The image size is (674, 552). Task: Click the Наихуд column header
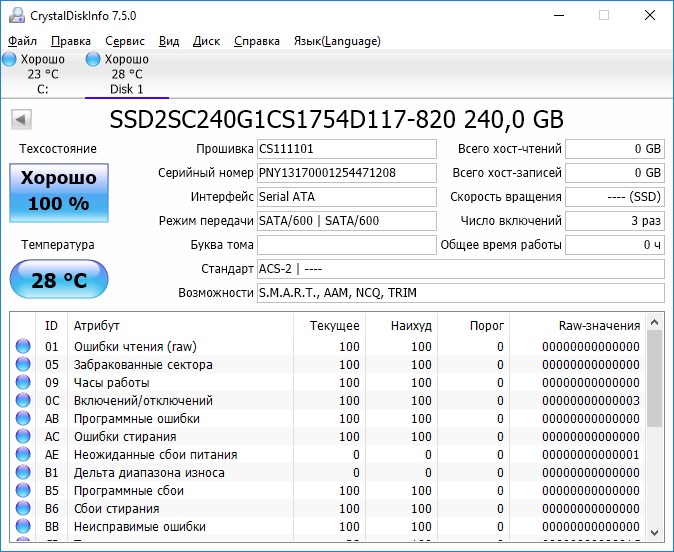click(x=401, y=325)
